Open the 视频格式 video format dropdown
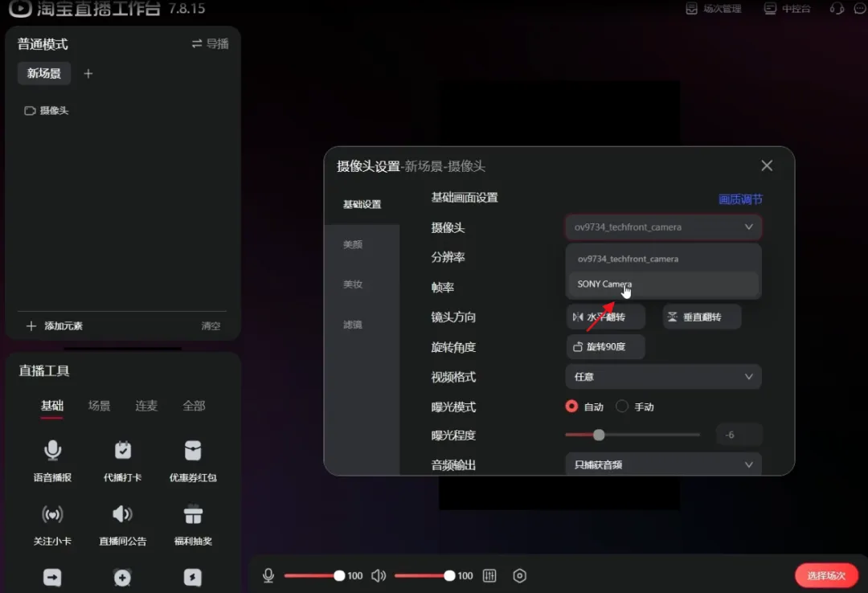 pyautogui.click(x=662, y=376)
